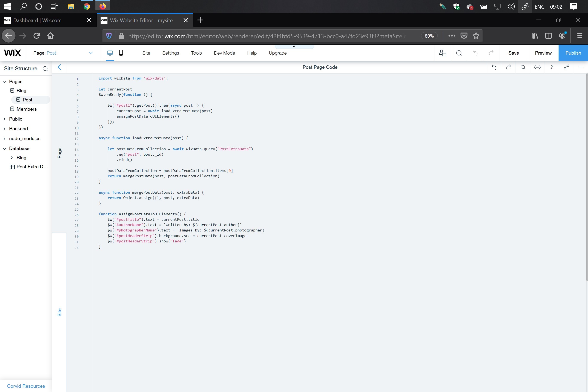
Task: Select desktop view icon
Action: pyautogui.click(x=110, y=53)
